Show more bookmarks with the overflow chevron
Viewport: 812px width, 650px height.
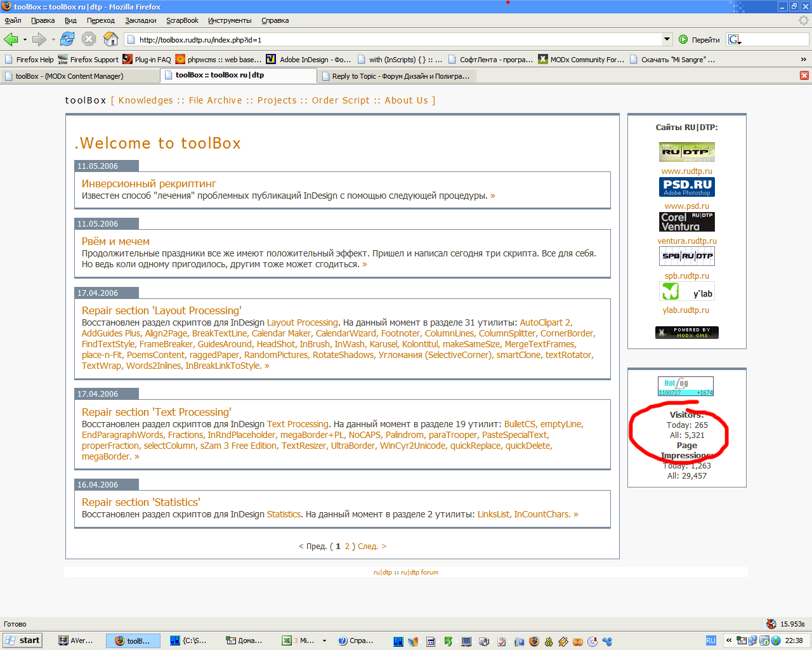(x=803, y=60)
